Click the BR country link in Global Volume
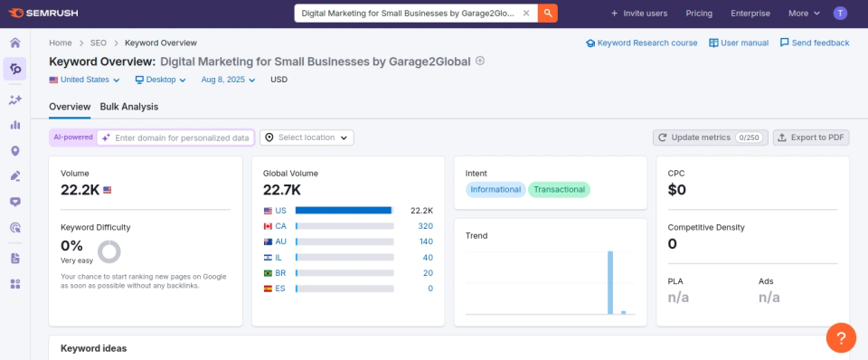This screenshot has width=868, height=360. [x=280, y=273]
